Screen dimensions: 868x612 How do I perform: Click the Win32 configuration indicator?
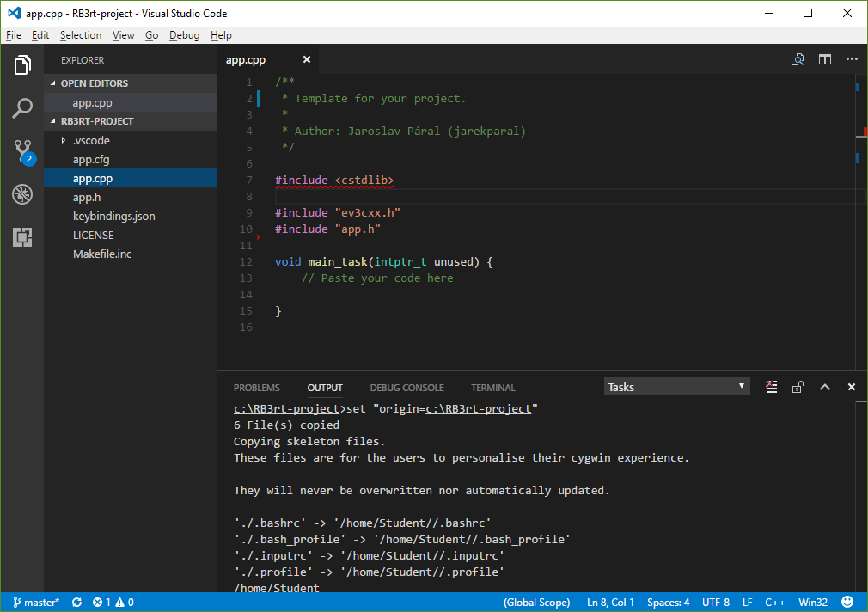pos(813,602)
